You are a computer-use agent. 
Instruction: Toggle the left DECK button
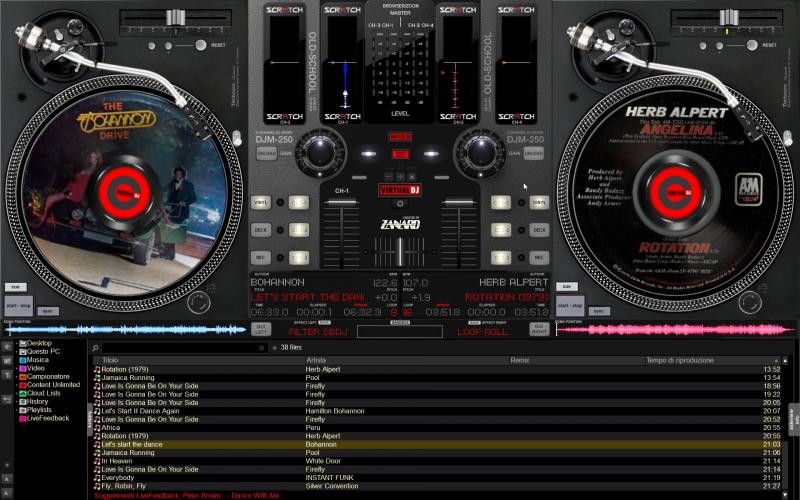coord(261,230)
